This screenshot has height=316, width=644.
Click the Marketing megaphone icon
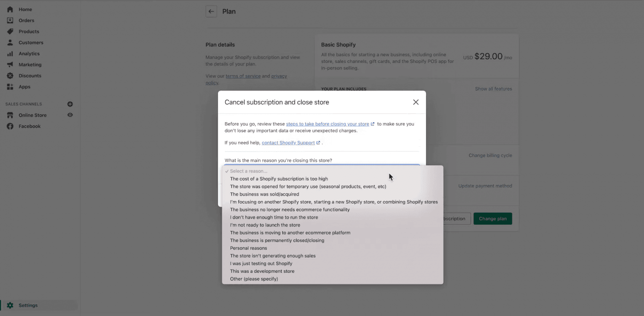coord(10,64)
